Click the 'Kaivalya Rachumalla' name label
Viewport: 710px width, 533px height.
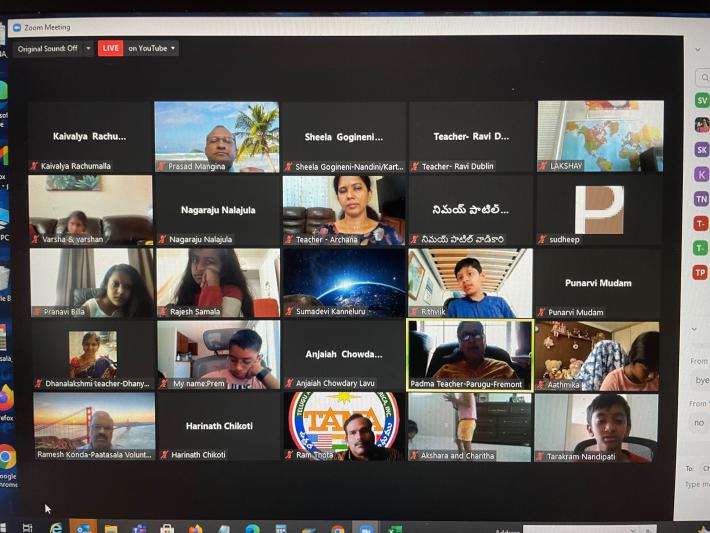coord(76,166)
